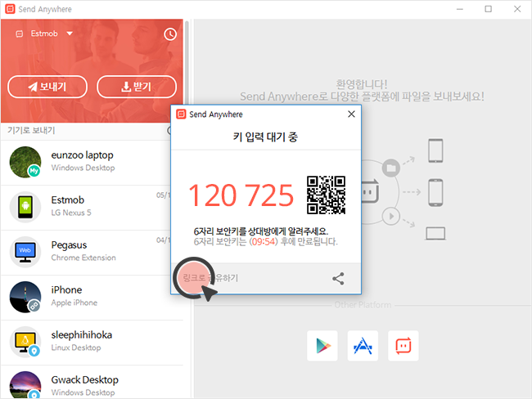Click the Estmob account logo icon
The image size is (532, 399).
(20, 34)
